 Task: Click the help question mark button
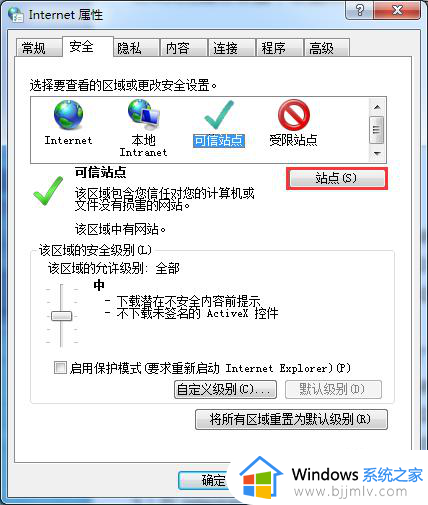360,10
